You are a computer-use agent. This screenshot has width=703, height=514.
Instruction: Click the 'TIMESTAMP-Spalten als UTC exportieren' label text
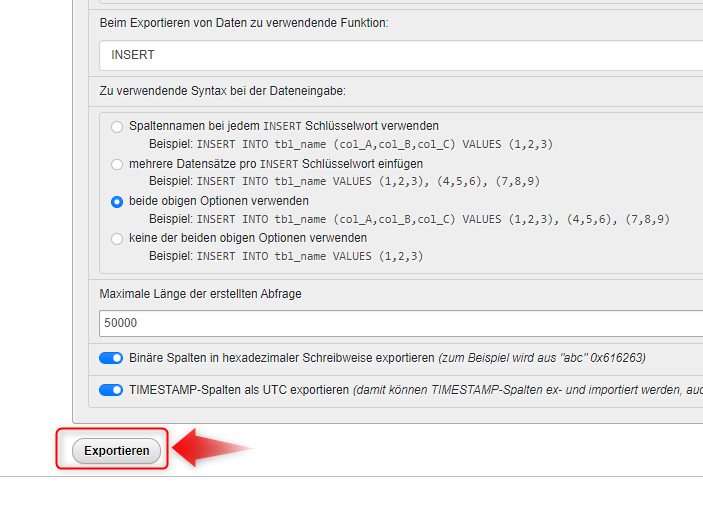(238, 390)
